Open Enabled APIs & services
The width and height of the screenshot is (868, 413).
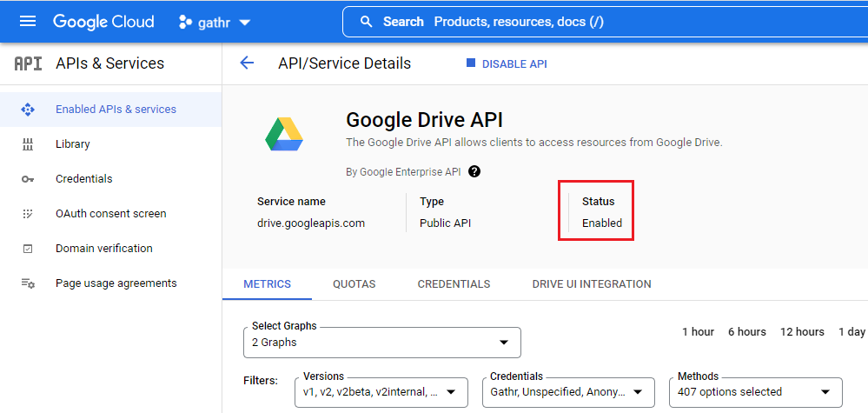click(110, 109)
